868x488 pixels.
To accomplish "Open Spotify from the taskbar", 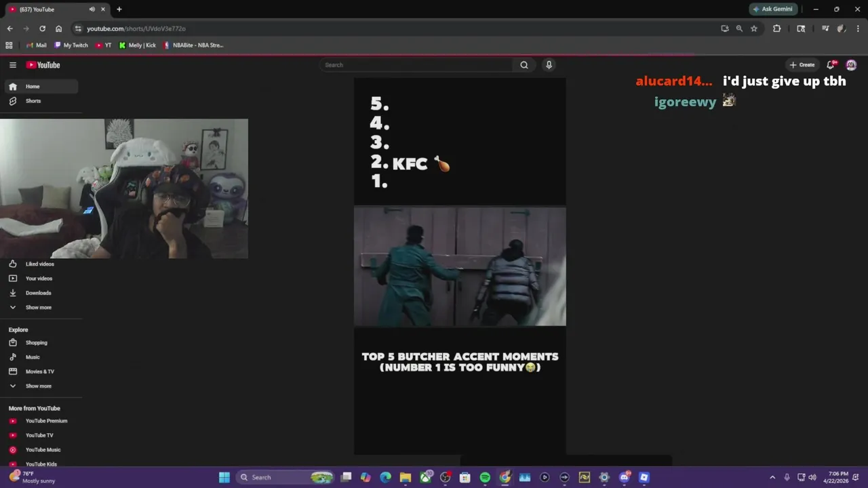I will tap(485, 477).
